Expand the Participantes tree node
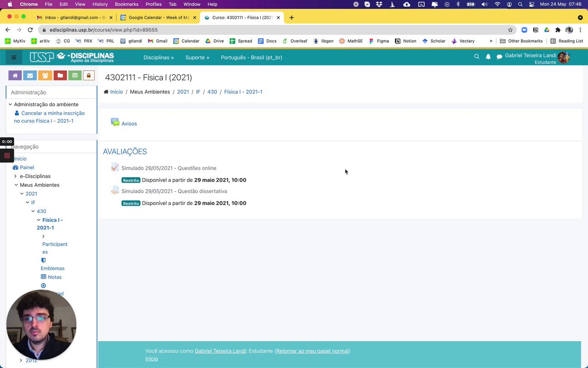Image resolution: width=588 pixels, height=368 pixels. [x=43, y=236]
